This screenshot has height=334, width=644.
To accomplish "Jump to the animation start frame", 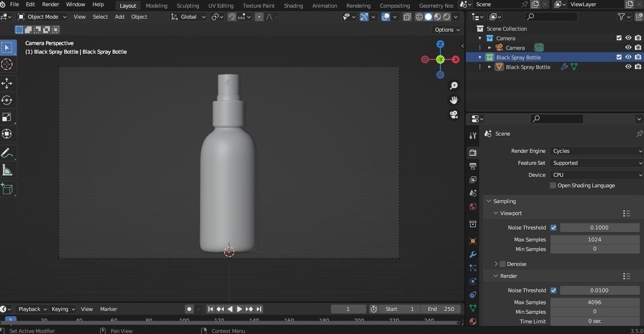I will click(210, 309).
